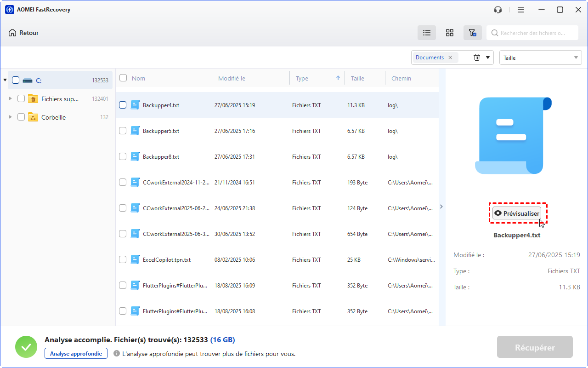
Task: Sort by the Nom column header
Action: coord(138,78)
